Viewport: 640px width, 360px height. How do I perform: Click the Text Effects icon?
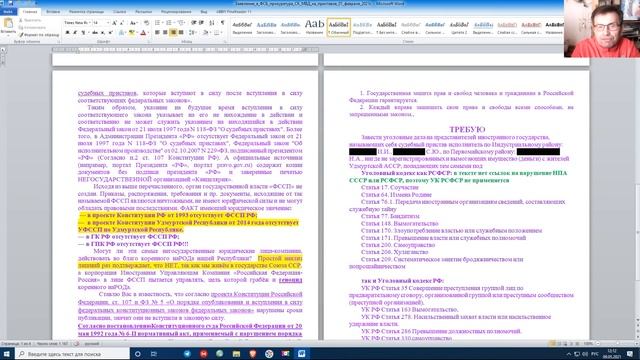[120, 32]
